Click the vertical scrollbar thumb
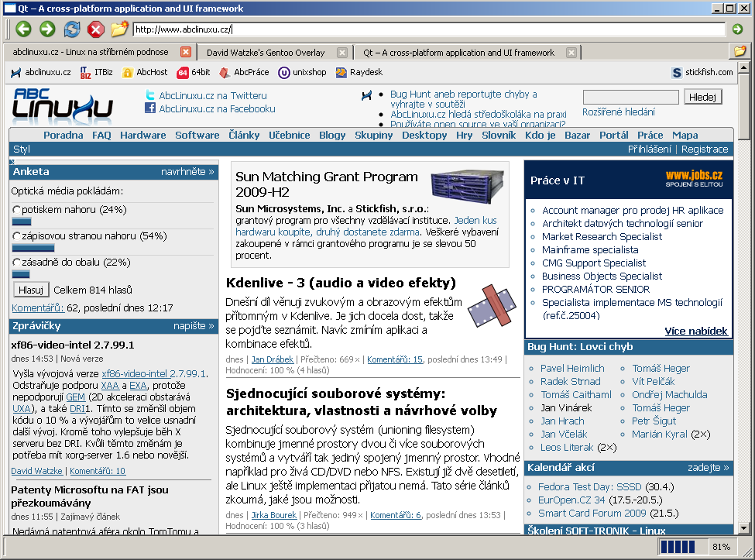755x560 pixels. tap(743, 106)
